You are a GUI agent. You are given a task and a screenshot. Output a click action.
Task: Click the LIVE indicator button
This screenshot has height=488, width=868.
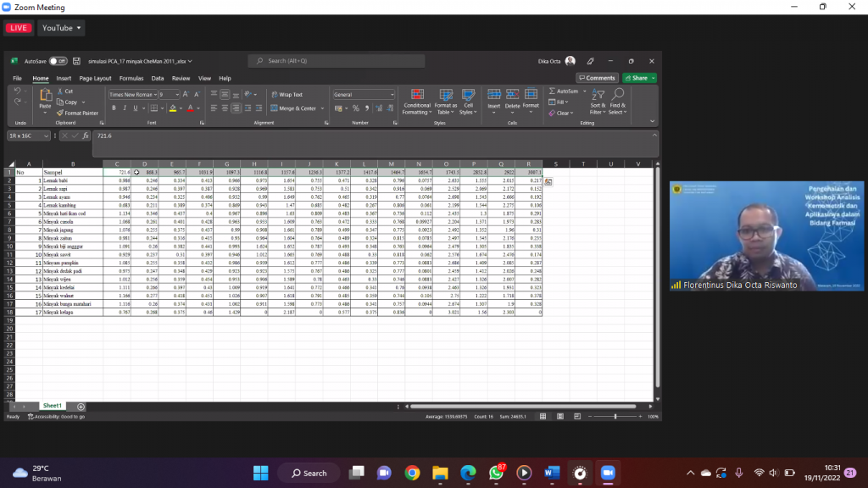point(19,28)
